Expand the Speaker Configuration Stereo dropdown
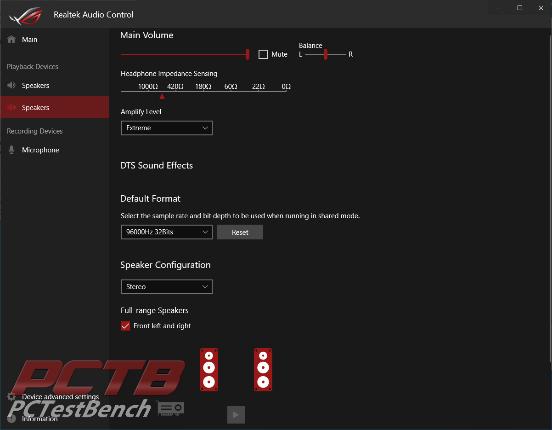This screenshot has width=552, height=430. (167, 286)
